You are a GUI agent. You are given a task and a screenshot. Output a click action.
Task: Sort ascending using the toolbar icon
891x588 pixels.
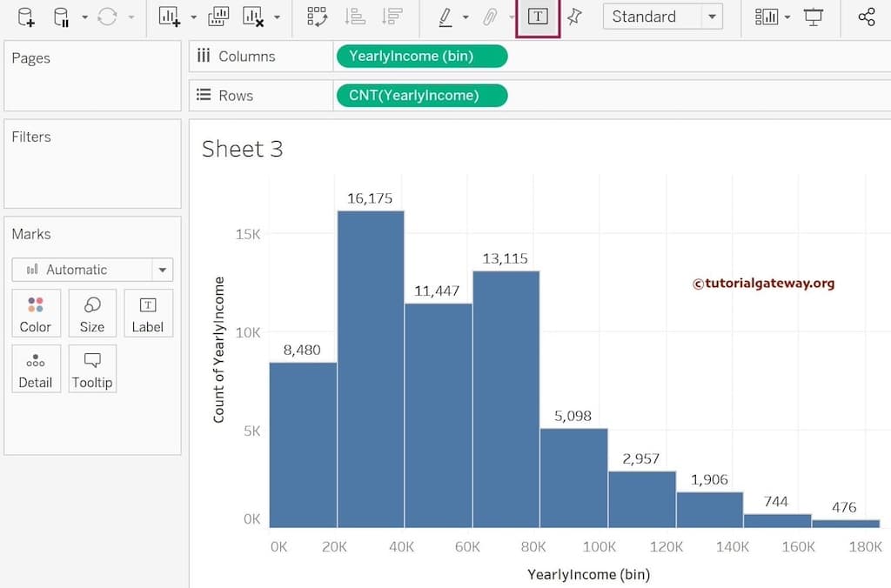click(355, 17)
